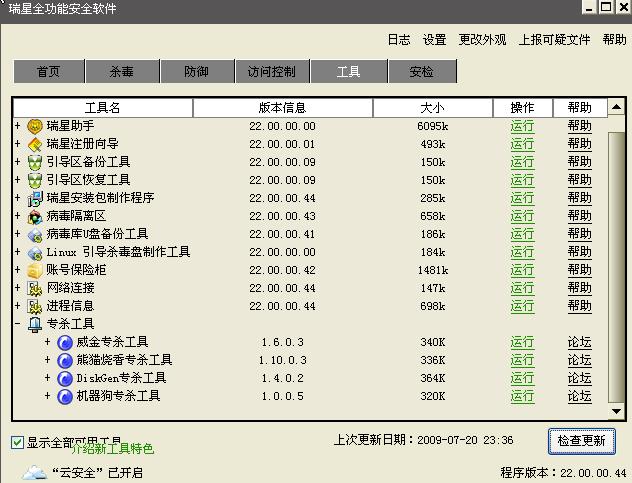Image resolution: width=632 pixels, height=483 pixels.
Task: Sort by the 工具名 column header
Action: point(103,108)
